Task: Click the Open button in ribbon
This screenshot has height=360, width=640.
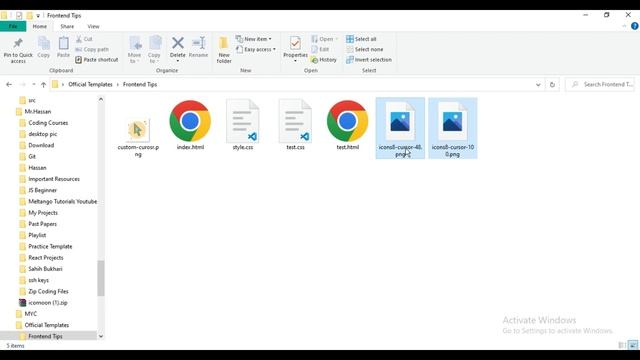Action: (x=324, y=39)
